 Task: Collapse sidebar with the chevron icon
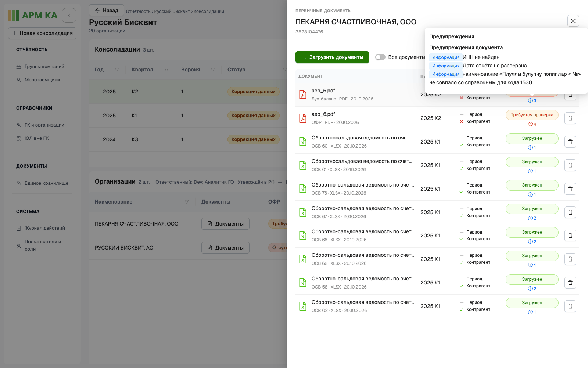[x=69, y=15]
